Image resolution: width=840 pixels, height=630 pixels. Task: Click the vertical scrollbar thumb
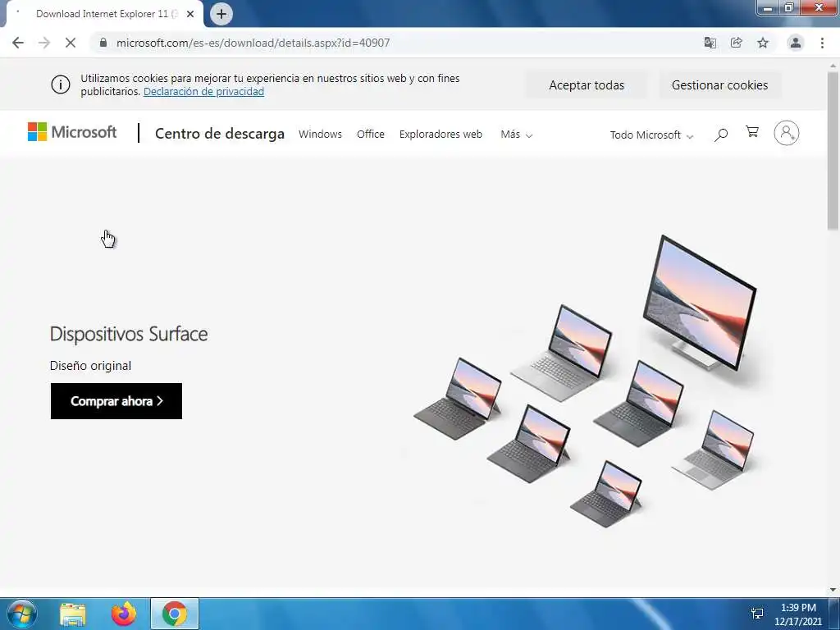[x=833, y=151]
